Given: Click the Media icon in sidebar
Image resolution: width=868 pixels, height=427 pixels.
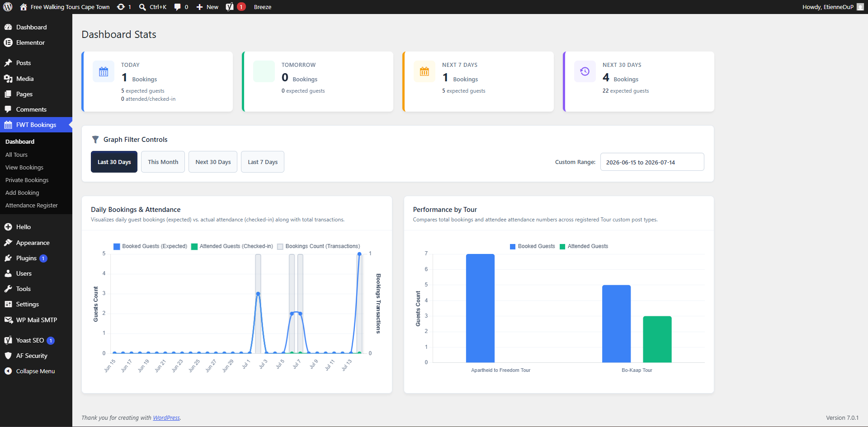Looking at the screenshot, I should 8,79.
